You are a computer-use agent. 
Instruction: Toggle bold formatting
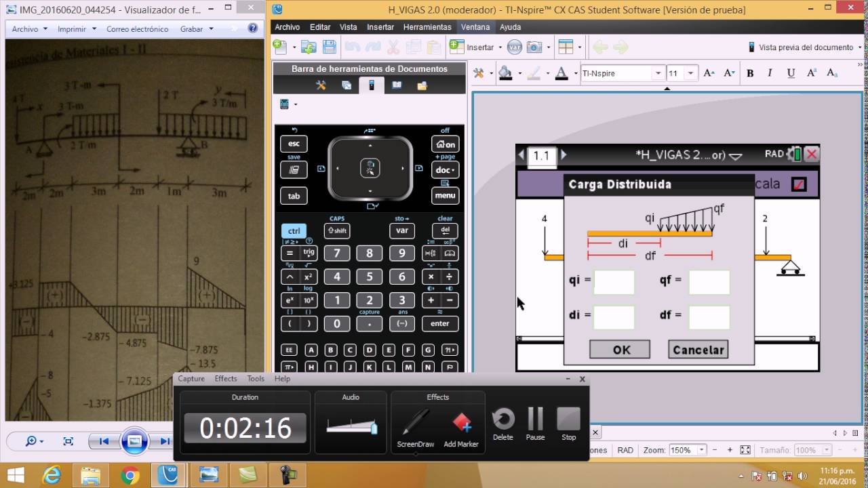(x=750, y=73)
